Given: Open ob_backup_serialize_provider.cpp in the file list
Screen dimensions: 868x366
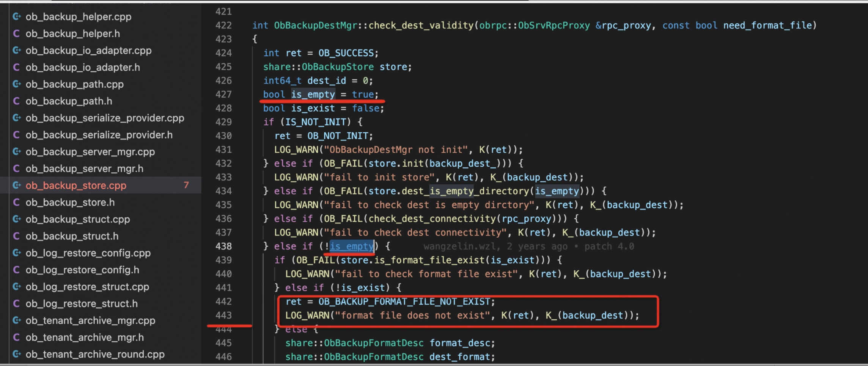Looking at the screenshot, I should point(105,118).
